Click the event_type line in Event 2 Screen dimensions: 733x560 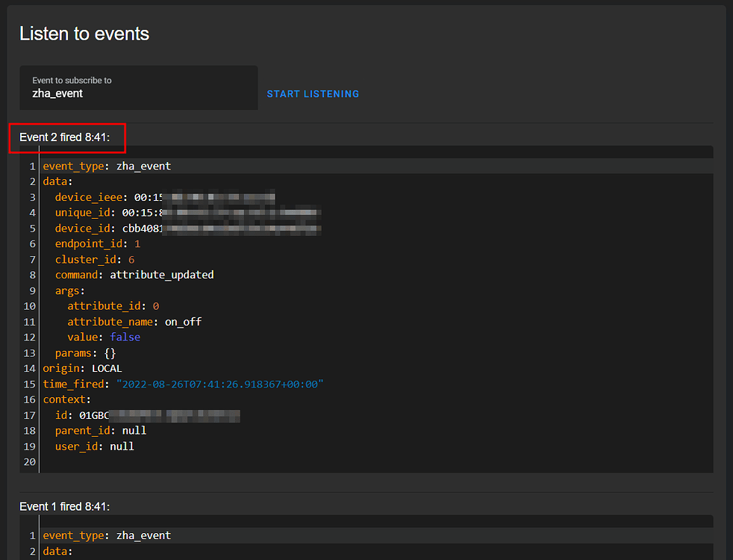point(106,166)
